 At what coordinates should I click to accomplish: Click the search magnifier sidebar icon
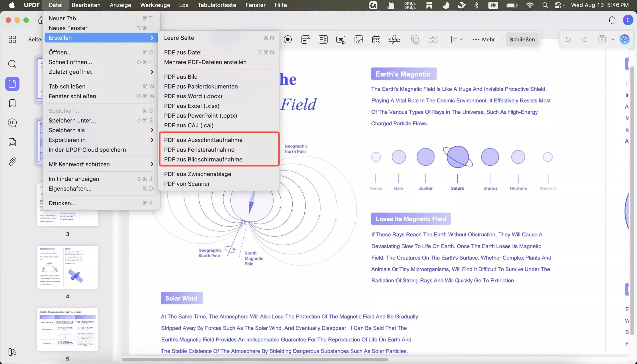click(12, 64)
